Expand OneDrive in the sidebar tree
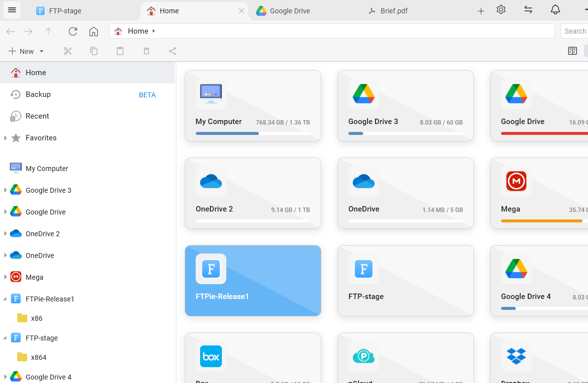Viewport: 588px width, 383px height. [x=5, y=255]
